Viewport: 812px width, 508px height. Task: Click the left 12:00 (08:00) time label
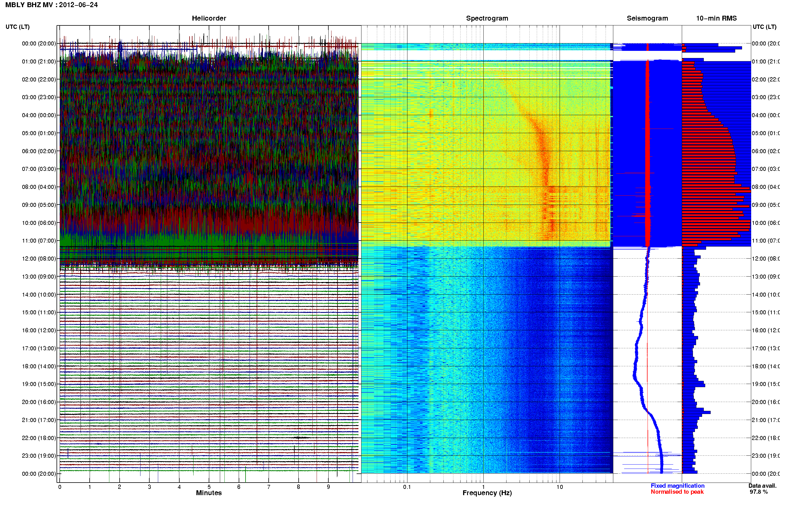pyautogui.click(x=39, y=259)
